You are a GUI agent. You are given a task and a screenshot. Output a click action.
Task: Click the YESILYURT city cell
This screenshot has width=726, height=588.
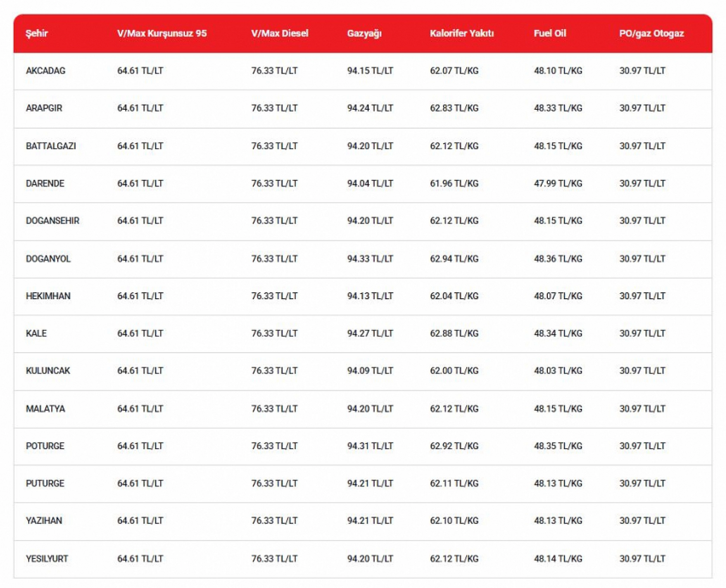[47, 559]
